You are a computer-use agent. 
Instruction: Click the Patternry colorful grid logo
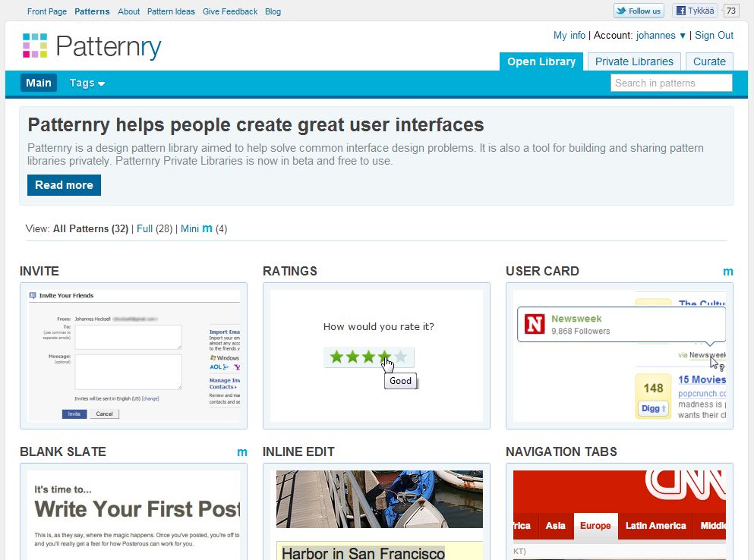point(35,46)
